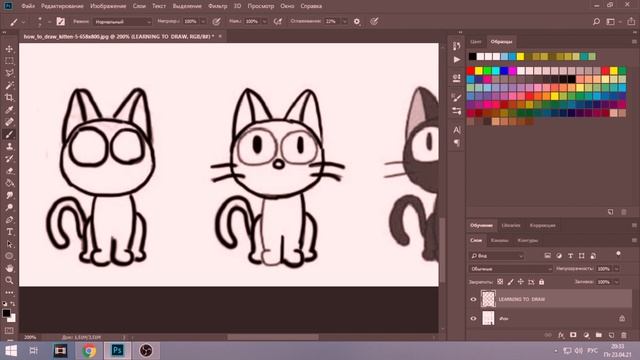
Task: Select the Type tool
Action: pyautogui.click(x=9, y=232)
